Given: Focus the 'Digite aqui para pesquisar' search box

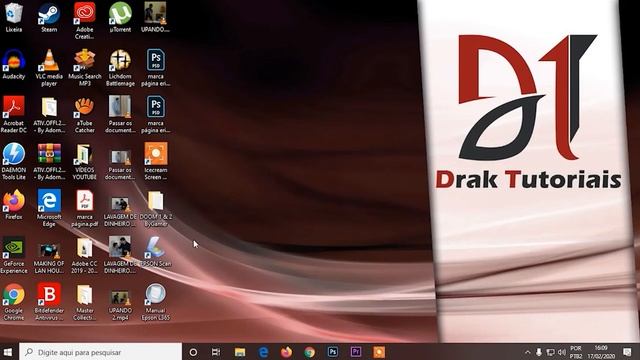Looking at the screenshot, I should [x=100, y=352].
